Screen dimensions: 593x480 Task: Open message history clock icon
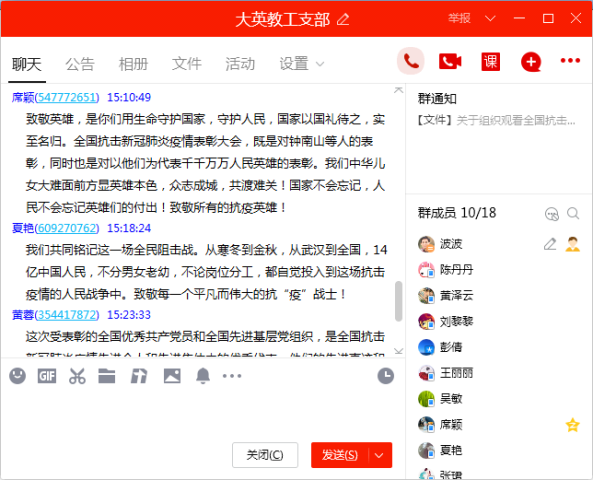click(x=385, y=376)
